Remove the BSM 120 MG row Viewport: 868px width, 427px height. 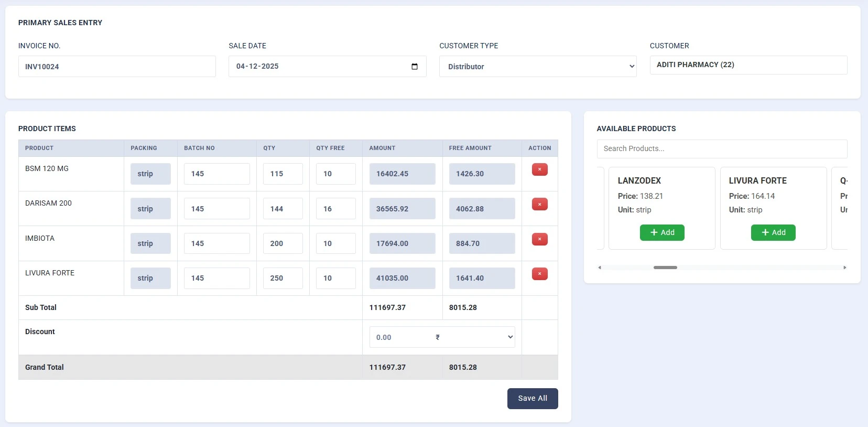pyautogui.click(x=539, y=169)
